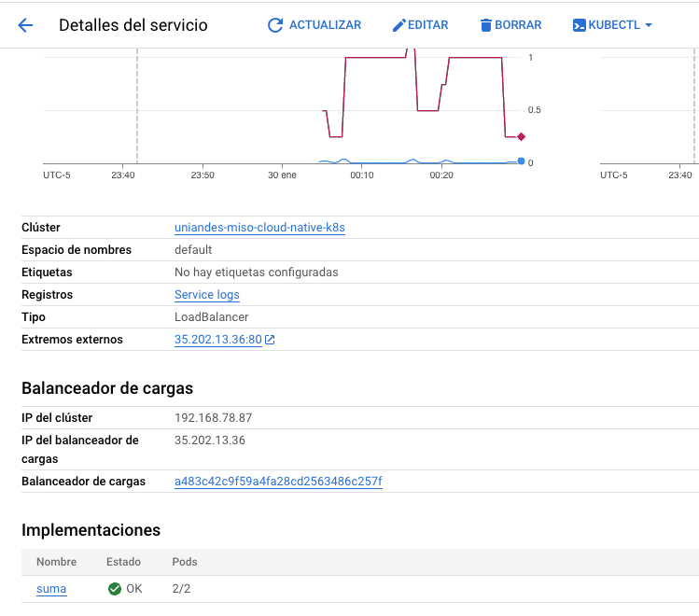Open the uniandes-miso-cloud-native-k8s cluster link
699x616 pixels.
(x=259, y=228)
